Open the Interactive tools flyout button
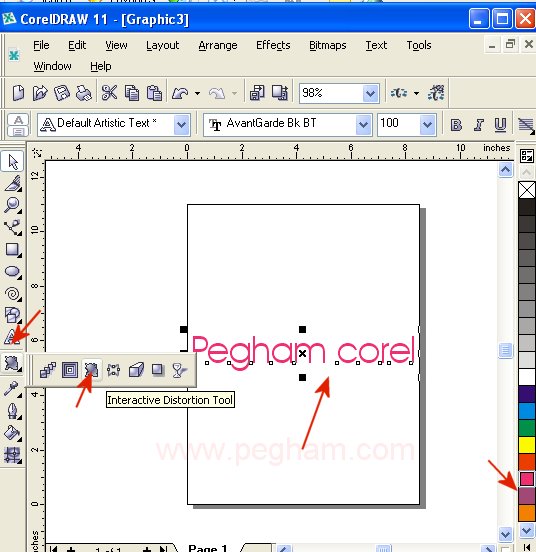This screenshot has width=536, height=552. pos(13,363)
